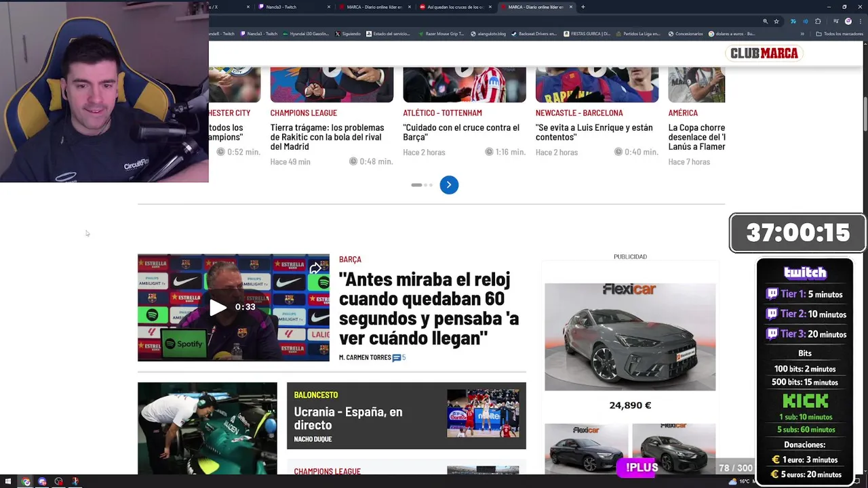This screenshot has height=488, width=868.
Task: Share the Barça video using share icon
Action: point(315,268)
